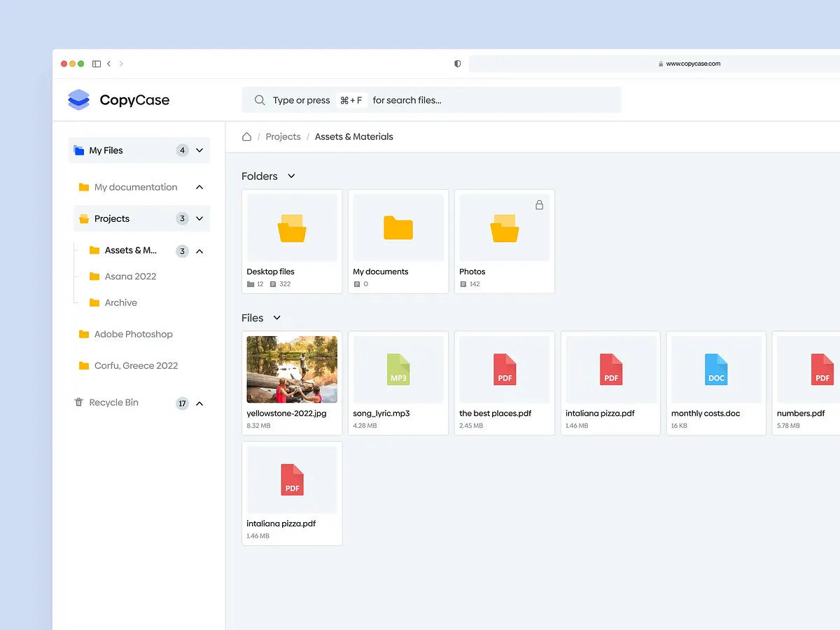Viewport: 840px width, 630px height.
Task: Click the CopyCase logo icon
Action: (79, 100)
